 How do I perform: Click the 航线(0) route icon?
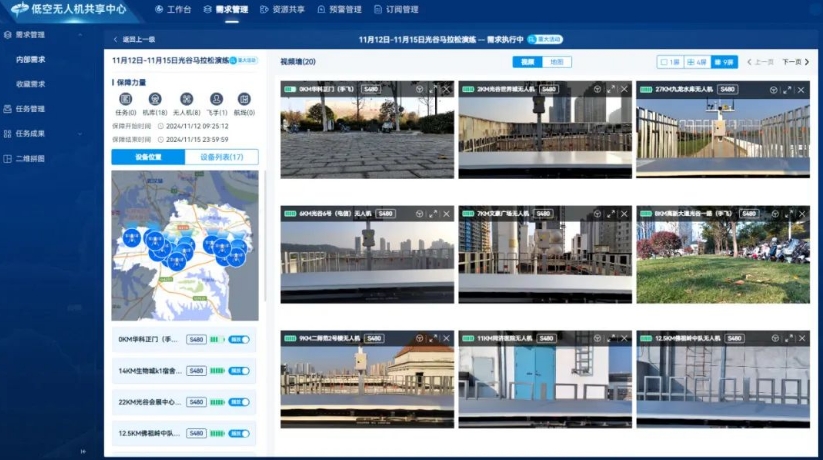click(x=244, y=99)
